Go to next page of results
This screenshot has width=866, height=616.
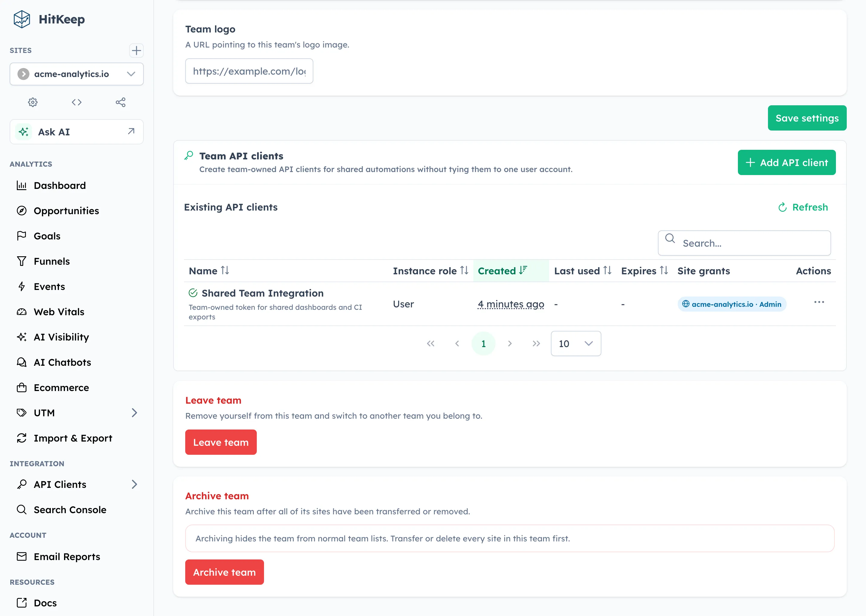pos(510,344)
